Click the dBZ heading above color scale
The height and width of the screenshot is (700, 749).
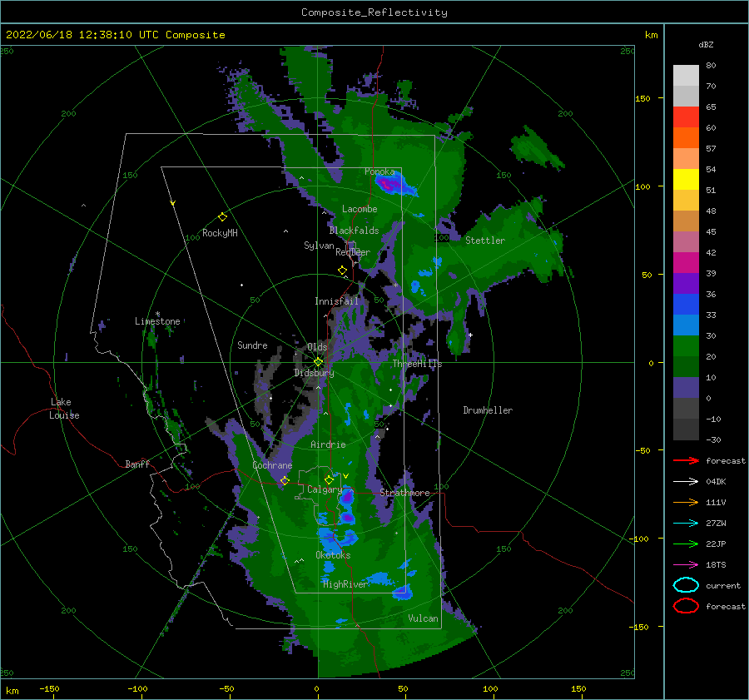[706, 44]
